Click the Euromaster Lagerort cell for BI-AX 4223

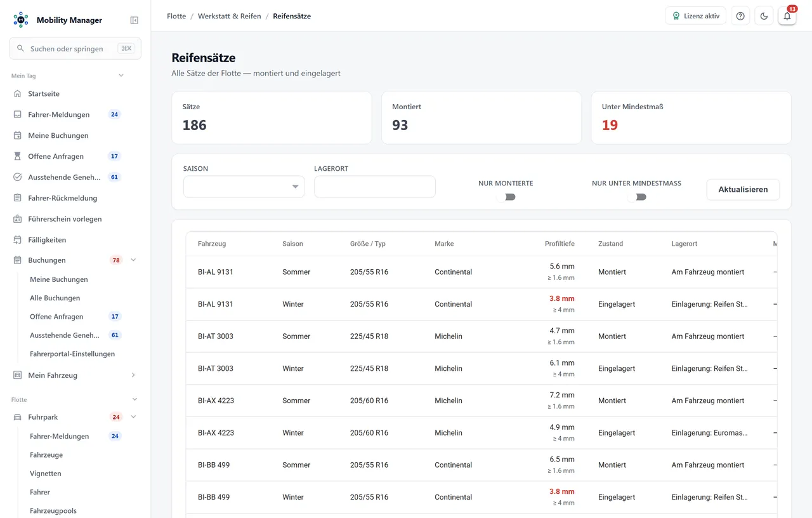point(710,433)
